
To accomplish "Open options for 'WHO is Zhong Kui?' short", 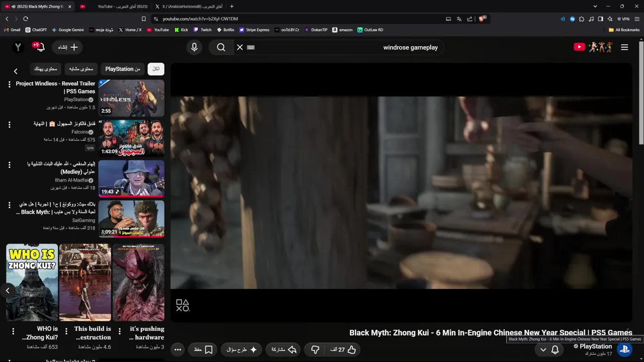I will point(13,331).
